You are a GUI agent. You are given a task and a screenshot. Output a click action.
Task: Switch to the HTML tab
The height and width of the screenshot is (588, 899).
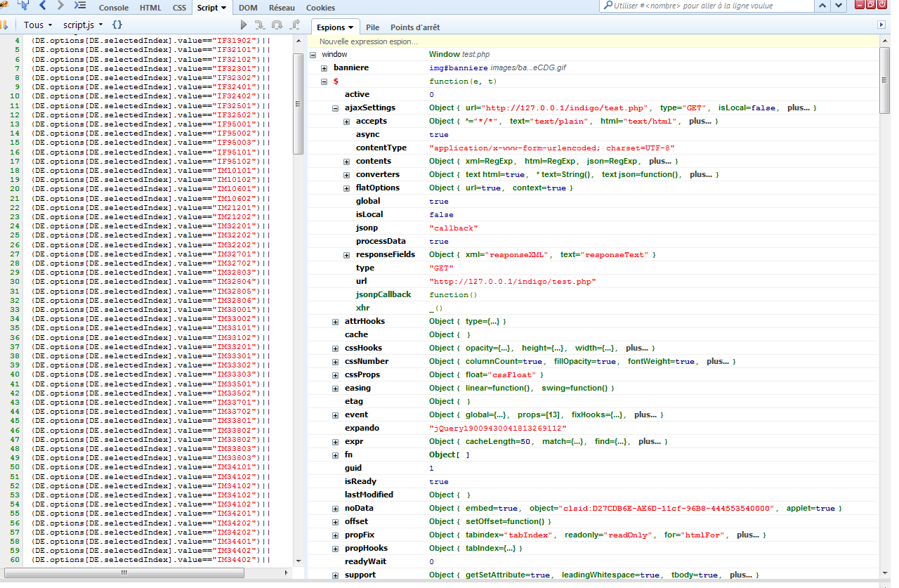150,7
